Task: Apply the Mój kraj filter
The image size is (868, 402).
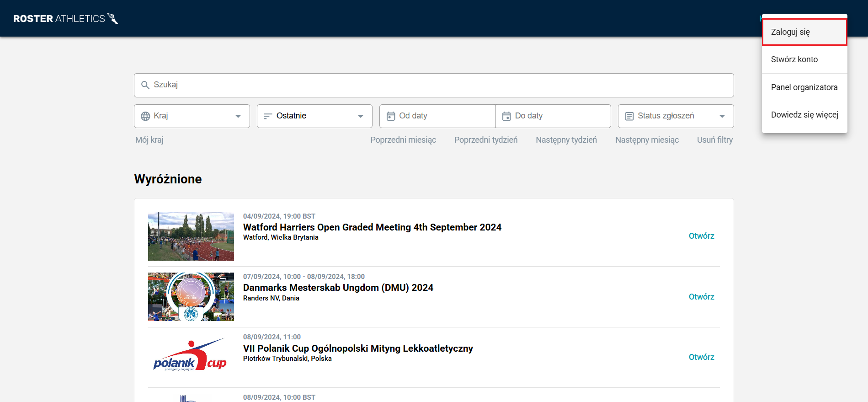Action: pos(149,140)
